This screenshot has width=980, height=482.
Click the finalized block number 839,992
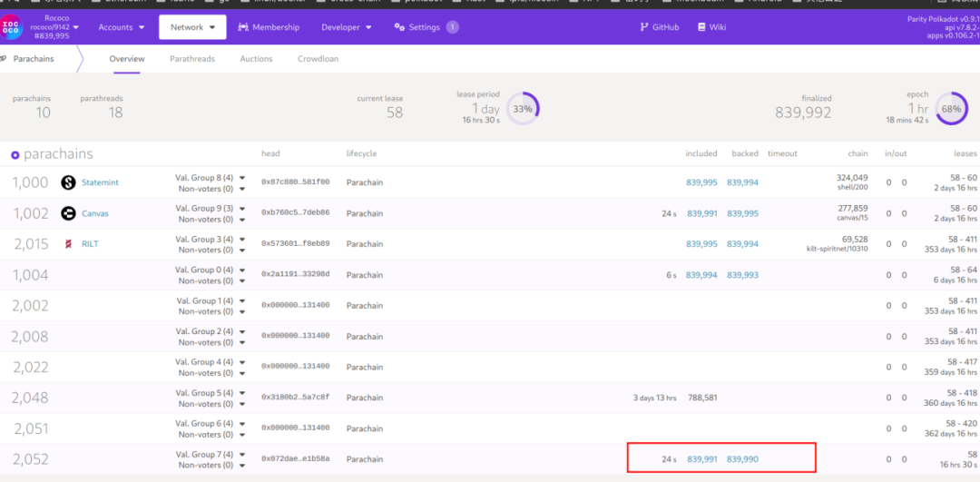tap(803, 113)
